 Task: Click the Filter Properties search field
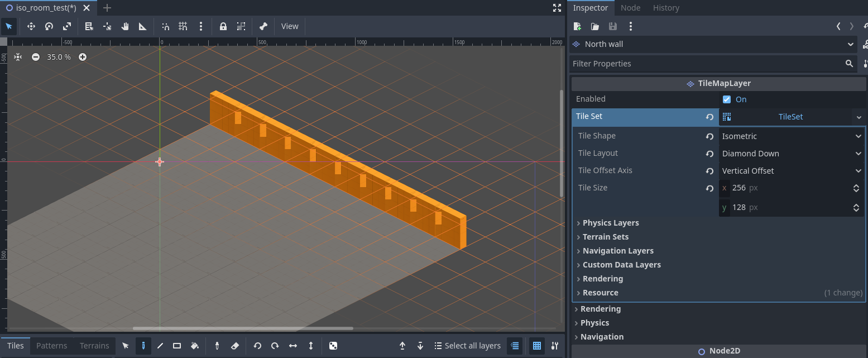(x=706, y=64)
